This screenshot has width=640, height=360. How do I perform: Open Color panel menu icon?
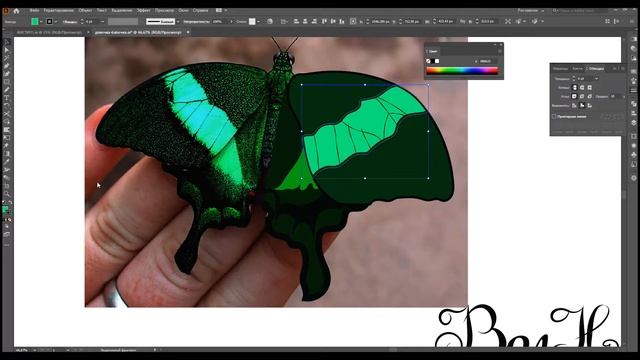[500, 51]
